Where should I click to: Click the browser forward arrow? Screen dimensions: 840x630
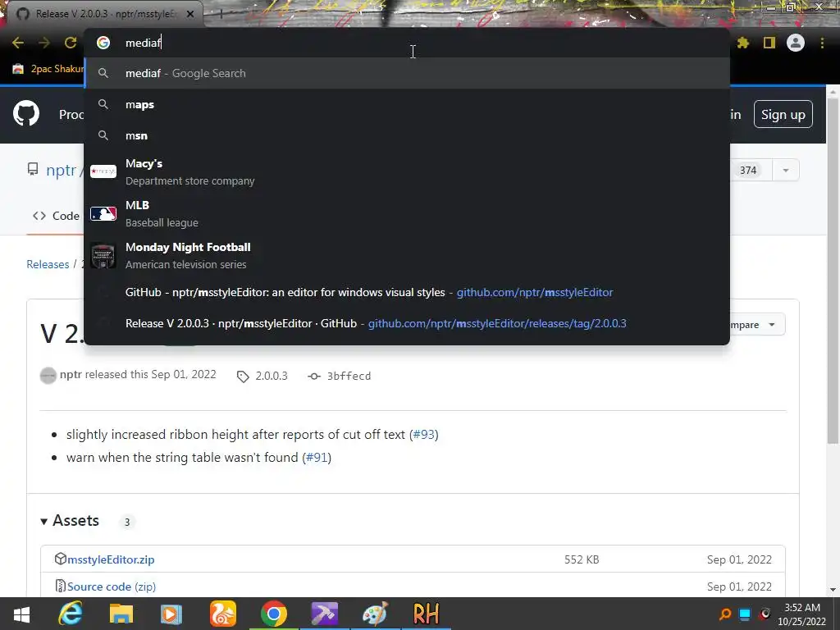coord(44,43)
